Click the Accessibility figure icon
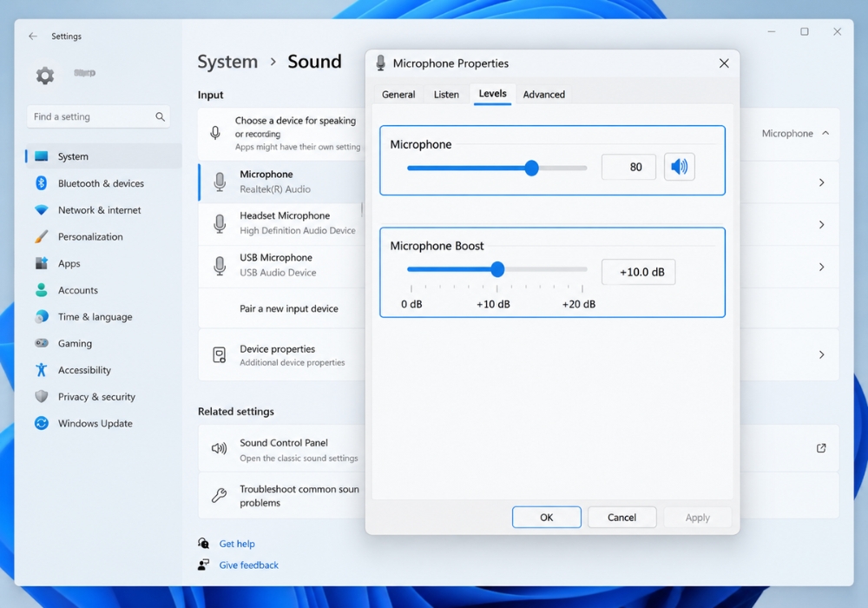 [x=41, y=369]
